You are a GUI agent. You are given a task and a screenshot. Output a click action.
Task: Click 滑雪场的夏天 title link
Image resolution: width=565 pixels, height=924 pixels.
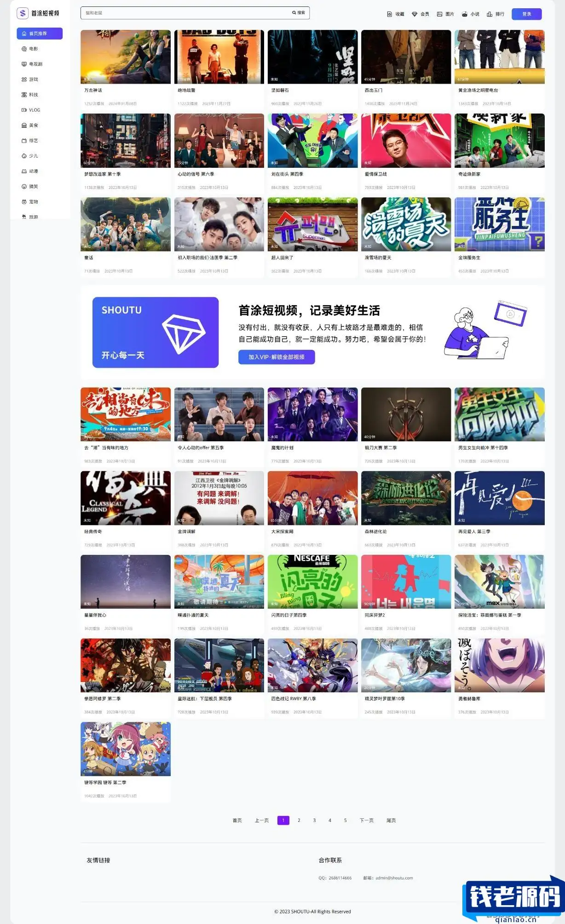click(x=378, y=258)
